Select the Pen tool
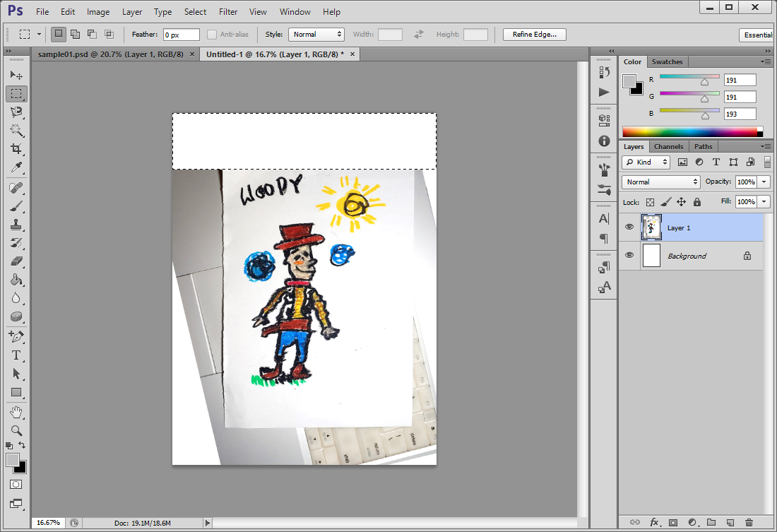This screenshot has height=532, width=777. [x=16, y=337]
